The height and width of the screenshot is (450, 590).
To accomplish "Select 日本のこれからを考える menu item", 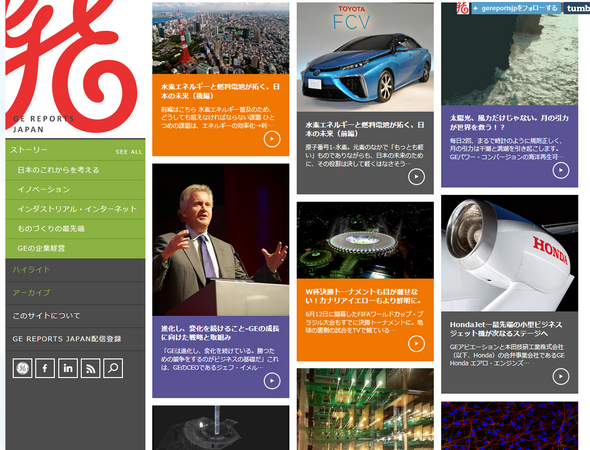I will point(75,170).
